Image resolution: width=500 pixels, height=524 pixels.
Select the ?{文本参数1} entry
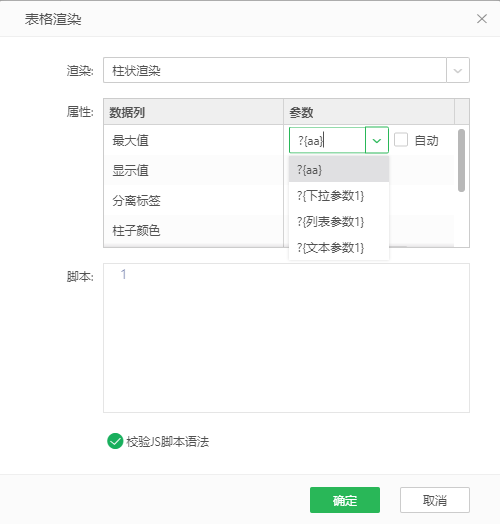point(339,248)
